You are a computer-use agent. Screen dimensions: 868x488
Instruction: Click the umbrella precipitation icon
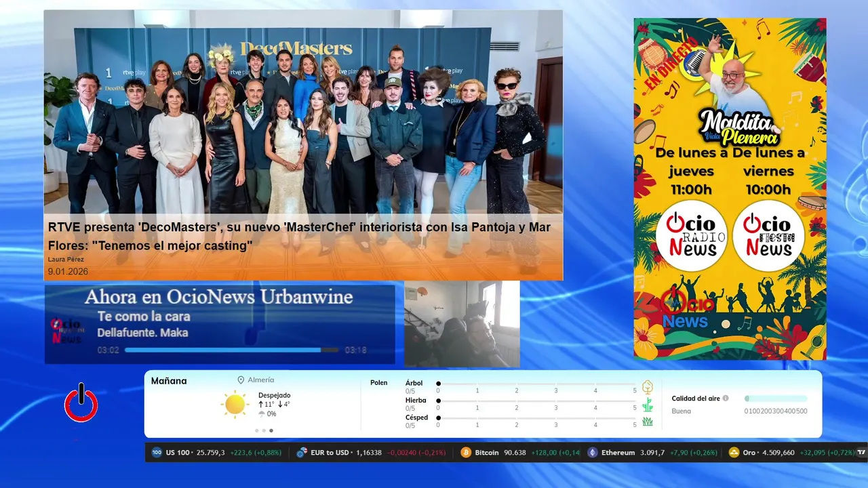[x=262, y=413]
